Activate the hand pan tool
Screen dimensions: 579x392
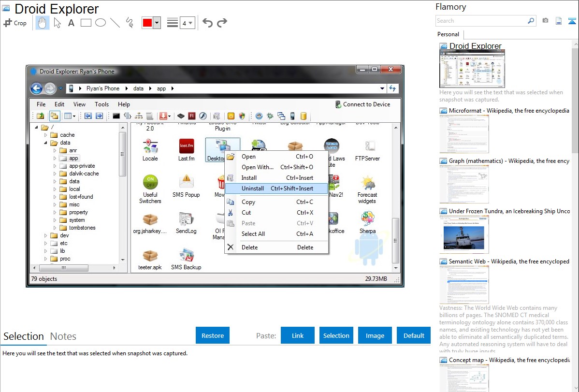tap(43, 23)
